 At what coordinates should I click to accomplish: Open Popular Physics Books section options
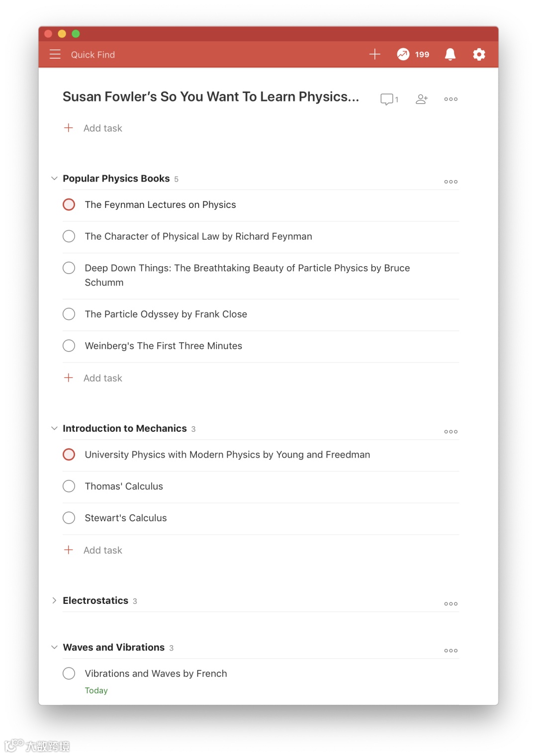click(451, 182)
